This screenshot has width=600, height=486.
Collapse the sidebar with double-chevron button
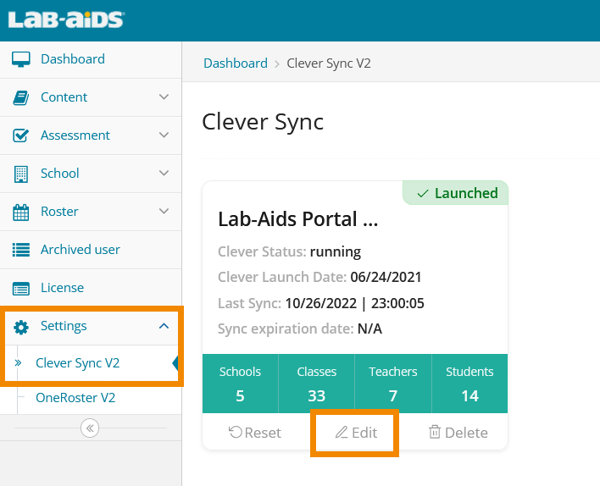coord(90,428)
